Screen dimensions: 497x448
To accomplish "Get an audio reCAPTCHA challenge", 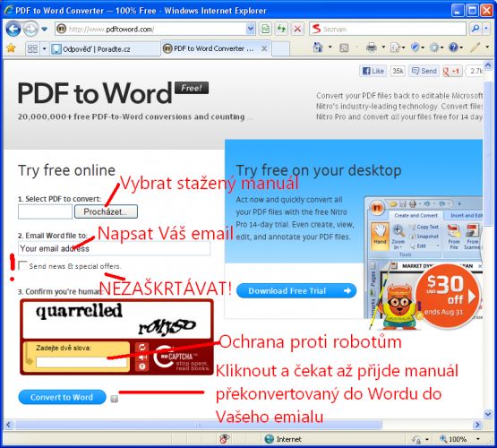I will click(142, 357).
